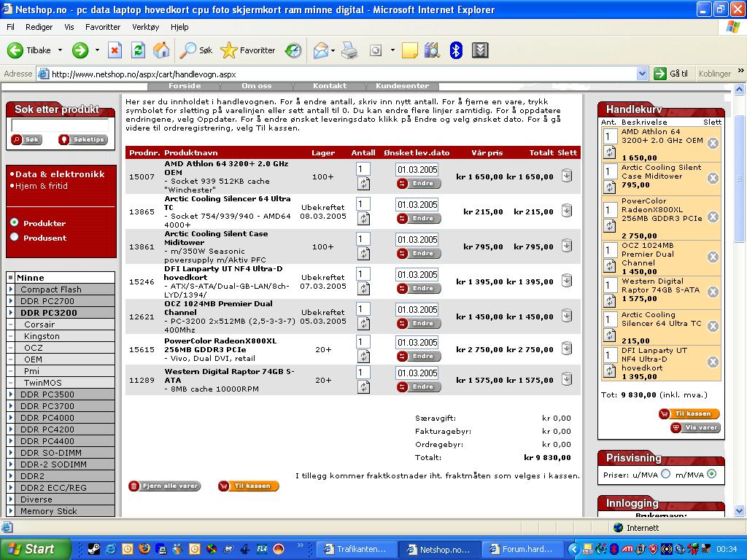The image size is (747, 560).
Task: Click Fjern alle varer button
Action: click(164, 486)
